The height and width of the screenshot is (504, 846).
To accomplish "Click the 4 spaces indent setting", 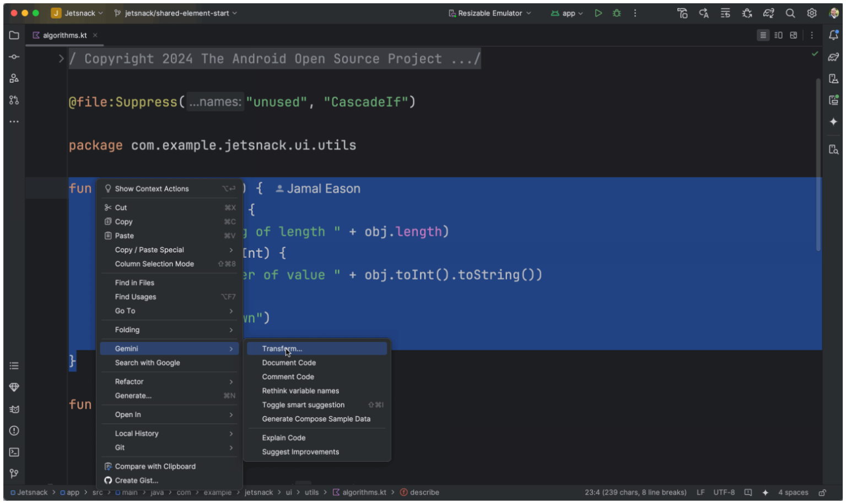I will (793, 492).
